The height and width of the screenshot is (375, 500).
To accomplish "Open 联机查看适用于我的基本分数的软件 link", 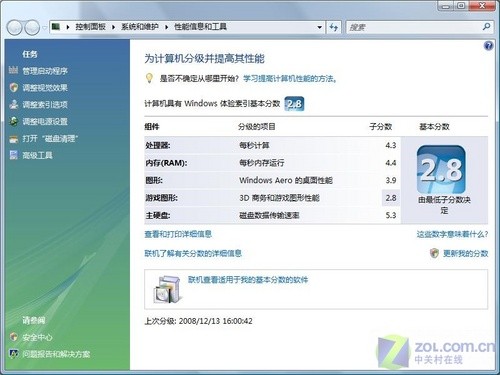I will (x=248, y=280).
